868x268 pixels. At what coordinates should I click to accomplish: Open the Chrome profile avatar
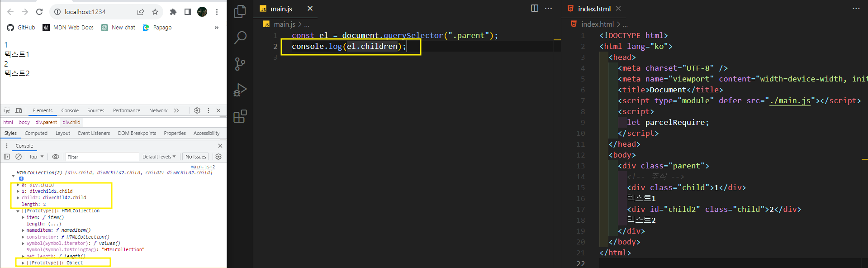coord(202,12)
